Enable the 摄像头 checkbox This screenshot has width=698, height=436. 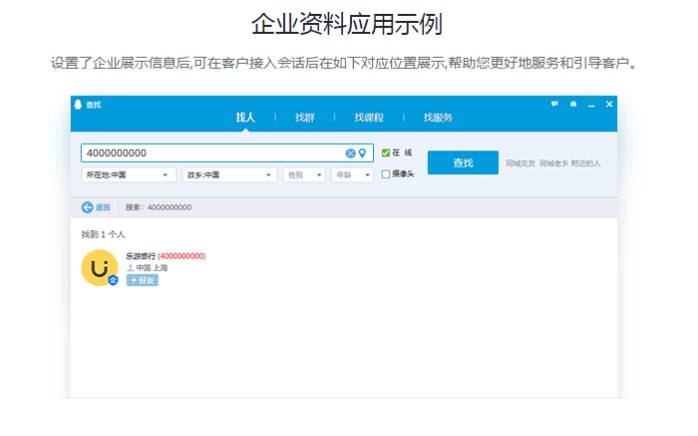coord(386,173)
